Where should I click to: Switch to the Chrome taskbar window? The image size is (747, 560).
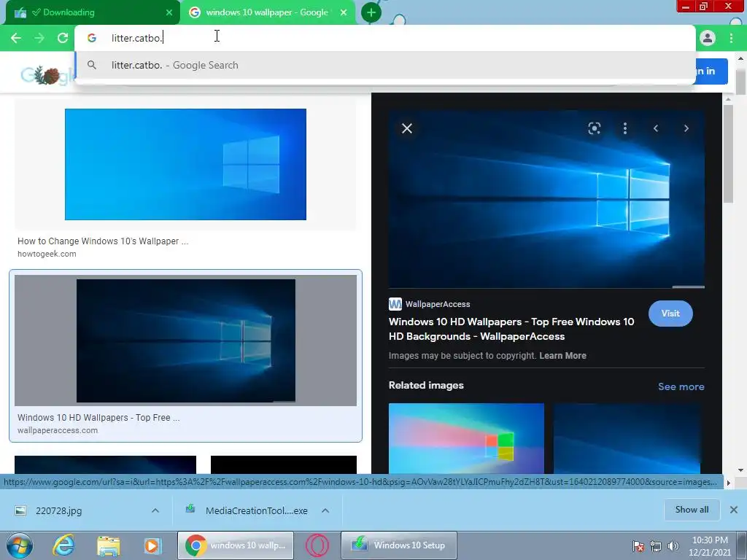[236, 545]
